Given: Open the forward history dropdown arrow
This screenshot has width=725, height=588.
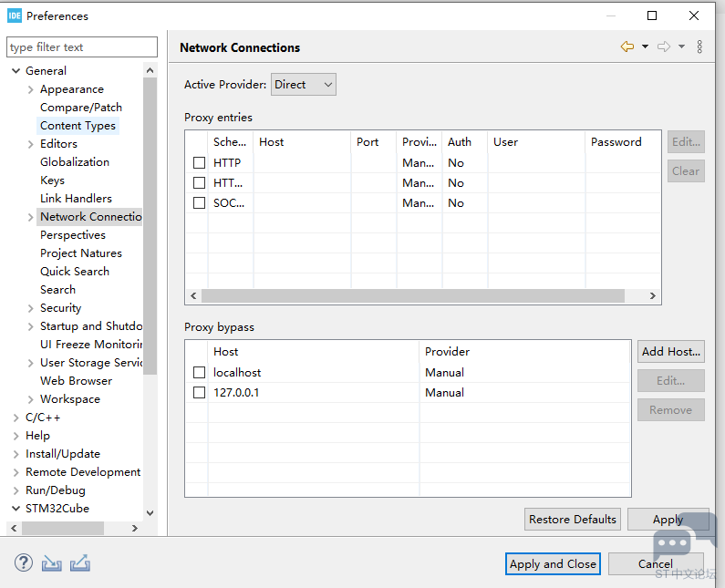Looking at the screenshot, I should point(681,46).
